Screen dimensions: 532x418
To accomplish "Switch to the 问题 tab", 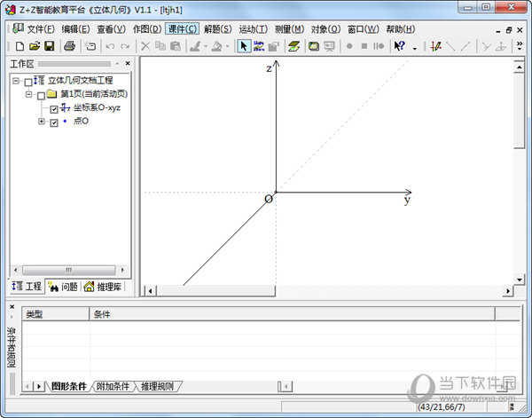I will (x=63, y=287).
